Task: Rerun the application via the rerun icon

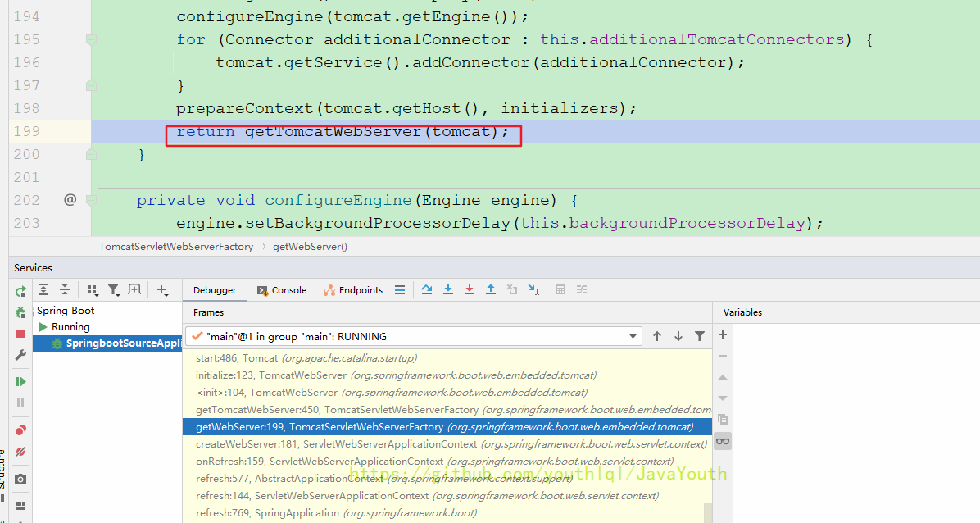Action: (x=20, y=291)
